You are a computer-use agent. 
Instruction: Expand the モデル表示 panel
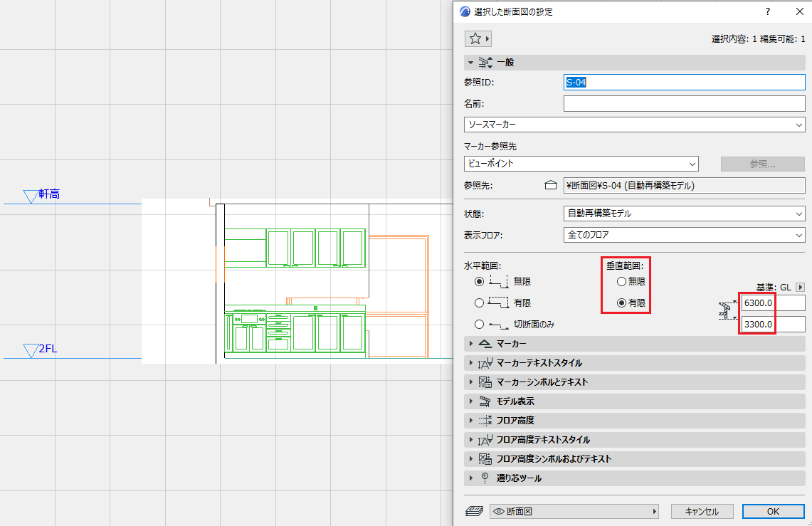[x=470, y=401]
